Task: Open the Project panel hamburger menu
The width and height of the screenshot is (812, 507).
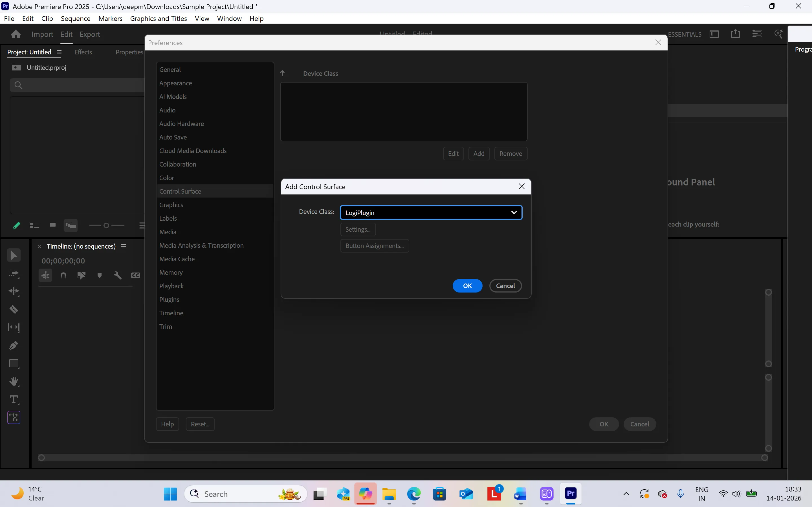Action: pos(60,52)
